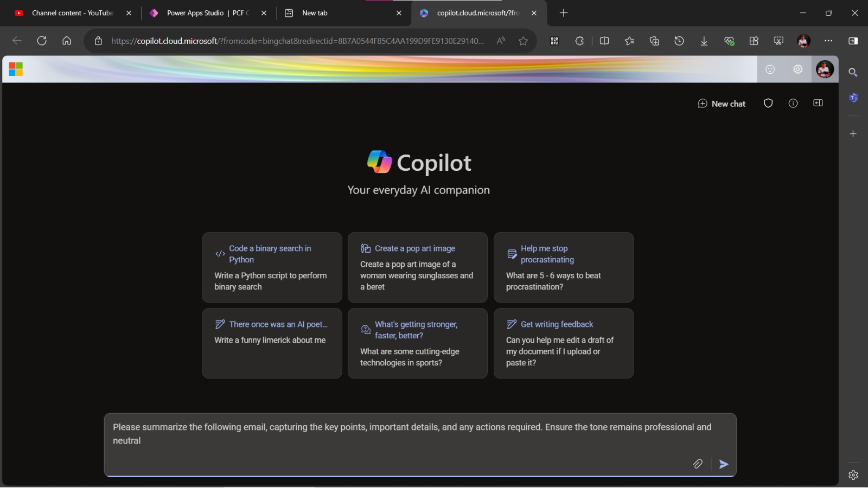Image resolution: width=868 pixels, height=488 pixels.
Task: Open the account profile picture in page header
Action: (x=825, y=69)
